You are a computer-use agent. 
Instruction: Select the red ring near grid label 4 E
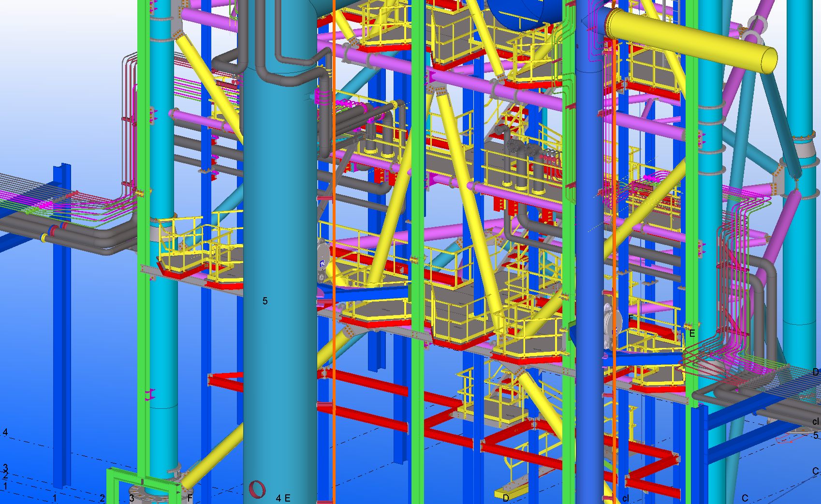[x=257, y=490]
